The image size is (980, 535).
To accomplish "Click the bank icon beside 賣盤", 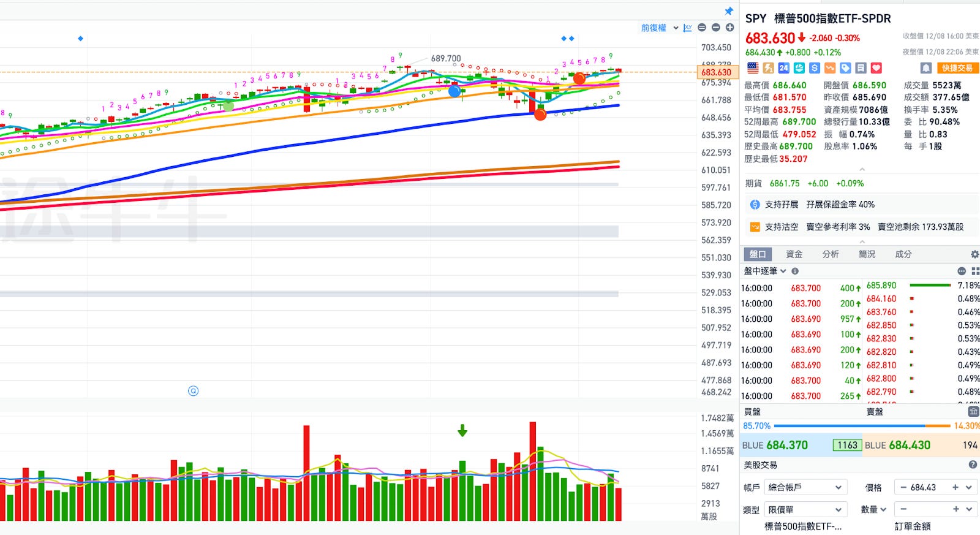I will tap(973, 411).
